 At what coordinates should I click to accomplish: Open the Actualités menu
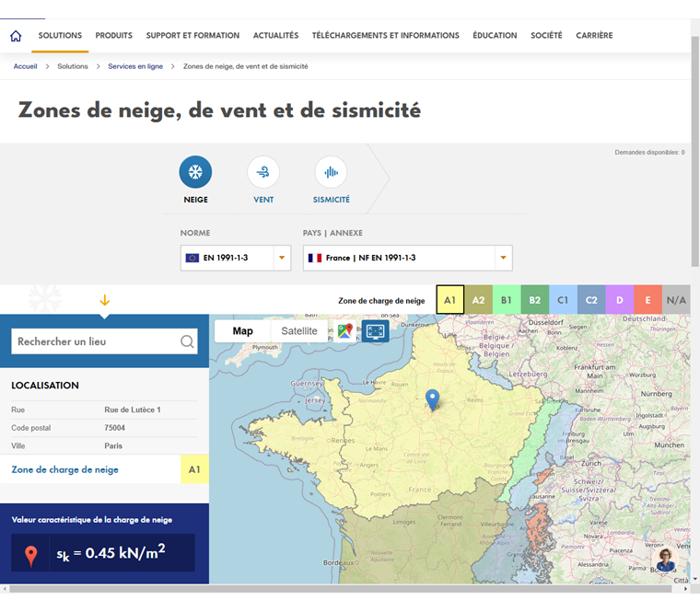point(275,35)
